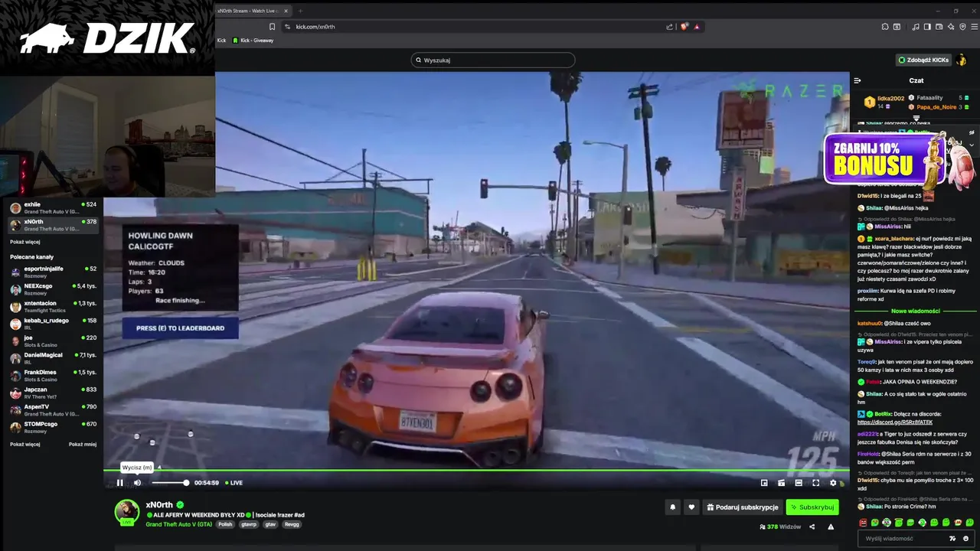Select the Revgg tag

click(292, 524)
